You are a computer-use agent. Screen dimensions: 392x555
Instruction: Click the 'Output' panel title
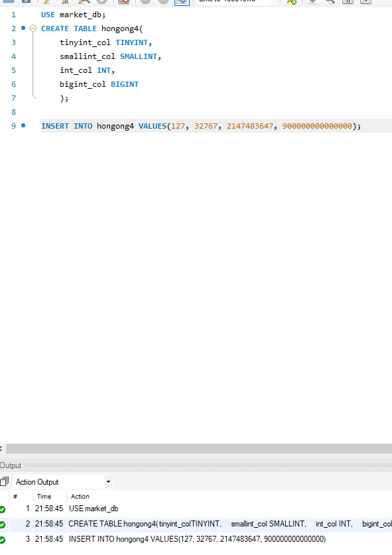click(11, 465)
